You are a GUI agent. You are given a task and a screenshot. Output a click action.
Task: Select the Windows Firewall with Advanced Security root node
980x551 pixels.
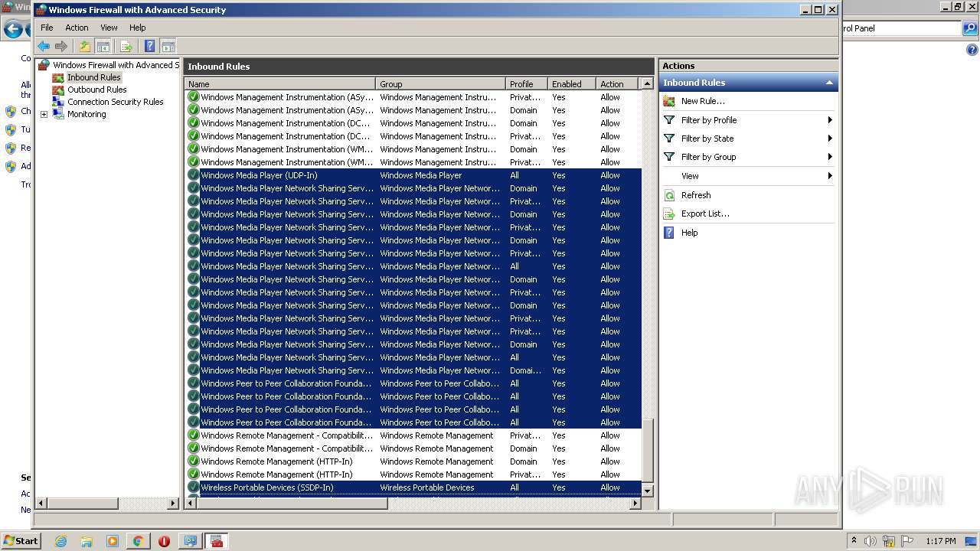[116, 65]
